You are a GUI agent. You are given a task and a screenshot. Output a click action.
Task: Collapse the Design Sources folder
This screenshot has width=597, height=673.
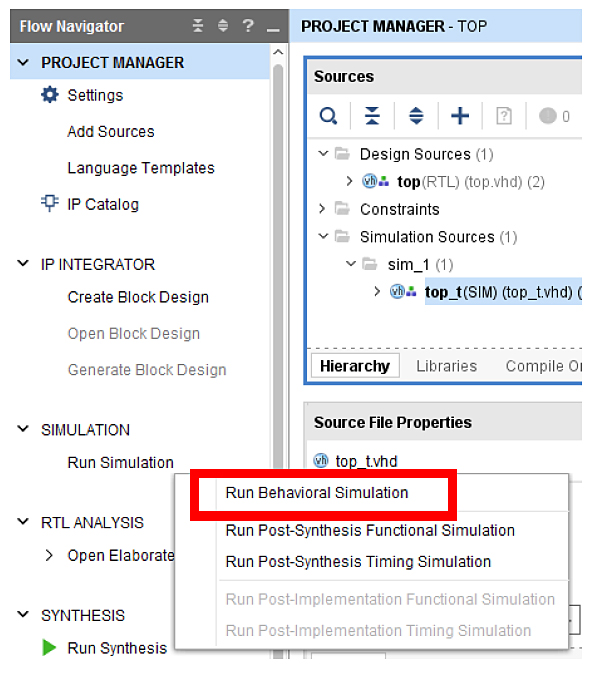[323, 154]
